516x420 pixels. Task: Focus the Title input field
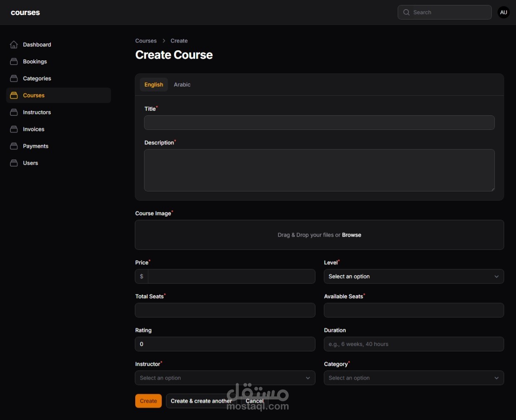[x=319, y=123]
